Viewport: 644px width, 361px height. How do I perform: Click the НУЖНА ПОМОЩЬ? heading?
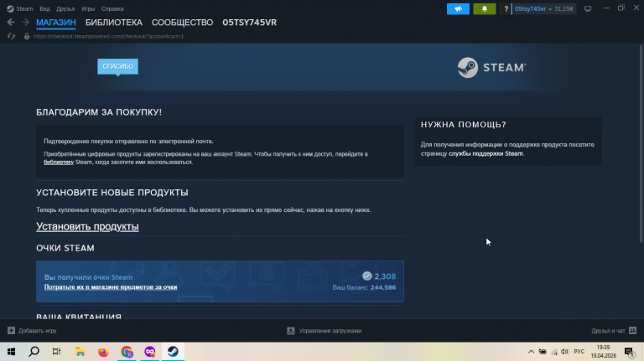click(x=463, y=125)
